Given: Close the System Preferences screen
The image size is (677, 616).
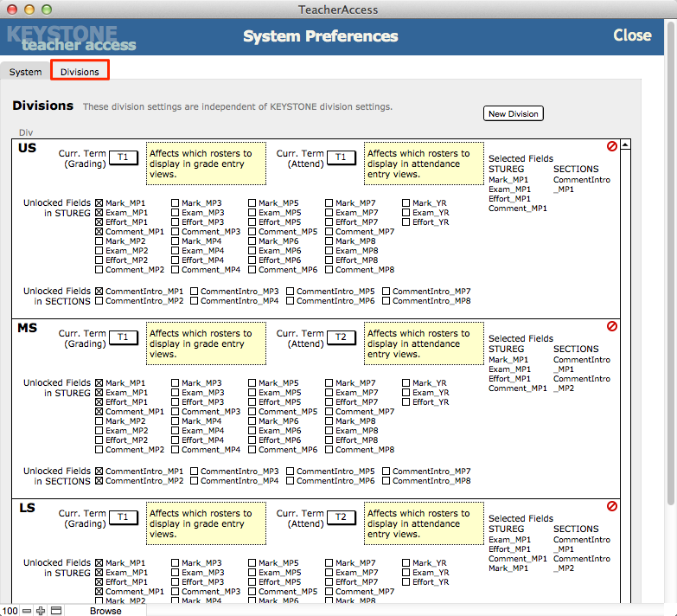Looking at the screenshot, I should pyautogui.click(x=632, y=35).
